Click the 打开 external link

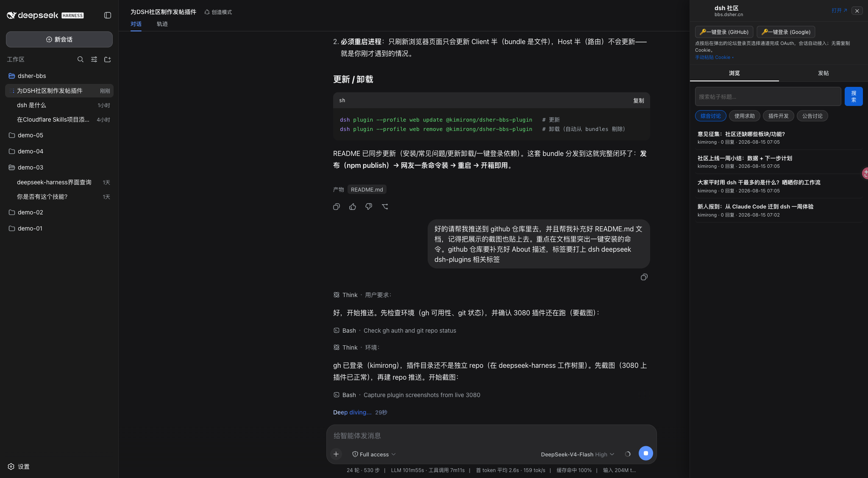839,11
